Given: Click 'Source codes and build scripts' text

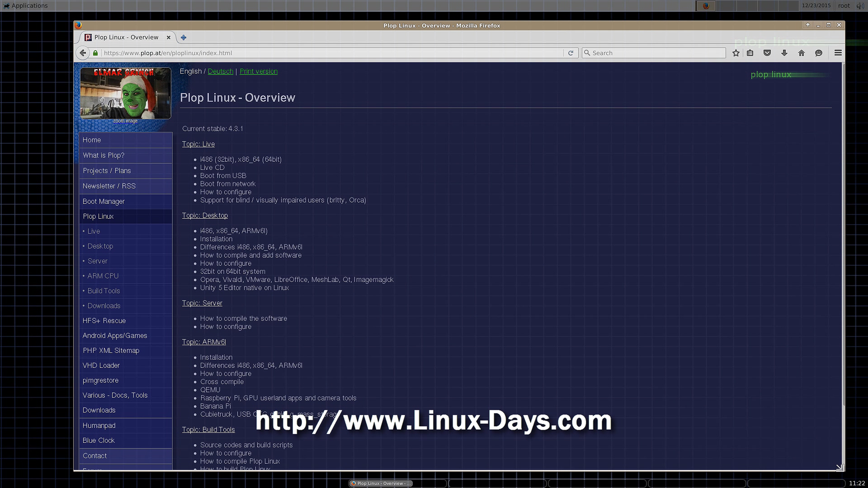Looking at the screenshot, I should point(246,445).
